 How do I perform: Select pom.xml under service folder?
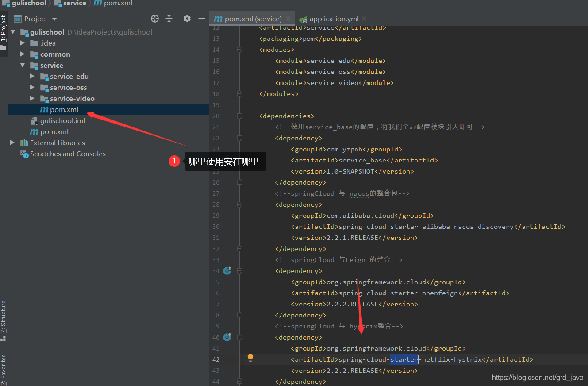(108, 109)
